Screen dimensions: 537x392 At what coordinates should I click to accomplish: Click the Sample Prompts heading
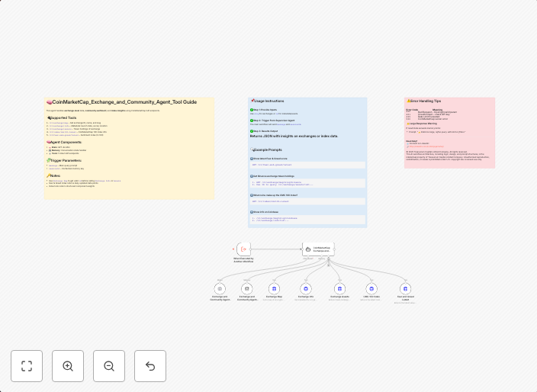tap(271, 149)
